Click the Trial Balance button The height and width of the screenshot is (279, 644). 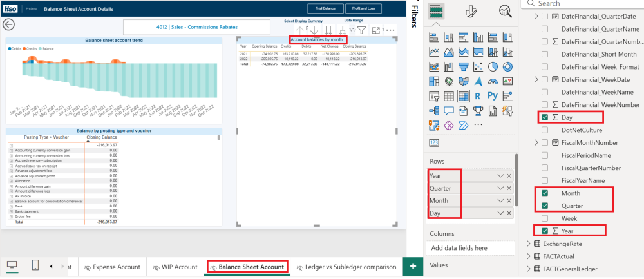point(326,8)
